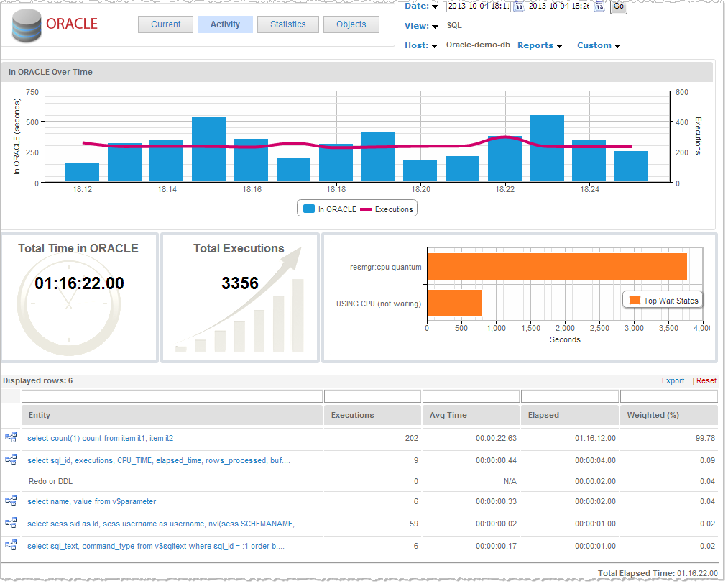This screenshot has width=728, height=584.
Task: Sort by Entity column header
Action: tap(172, 415)
